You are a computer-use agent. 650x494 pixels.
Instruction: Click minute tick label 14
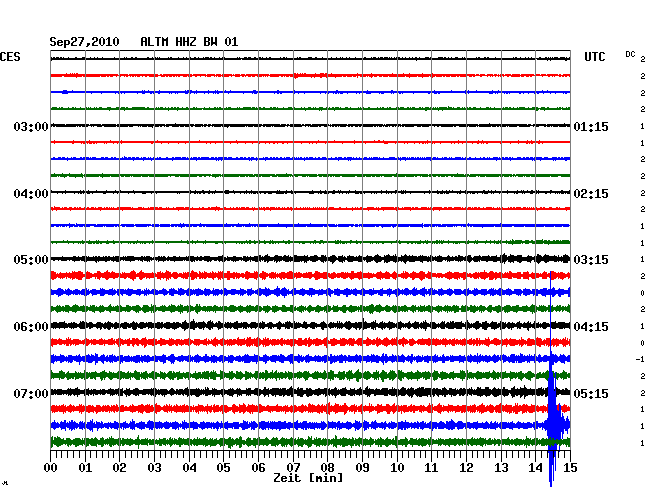(x=536, y=468)
